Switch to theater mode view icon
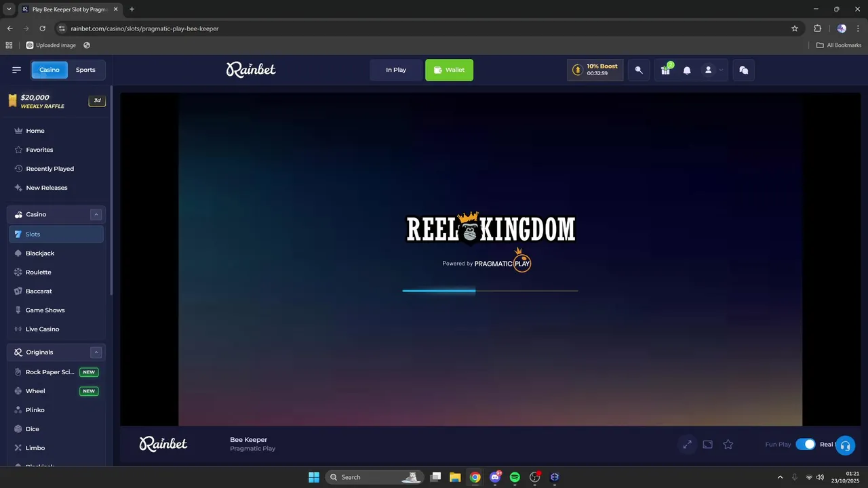This screenshot has height=488, width=868. click(x=707, y=444)
